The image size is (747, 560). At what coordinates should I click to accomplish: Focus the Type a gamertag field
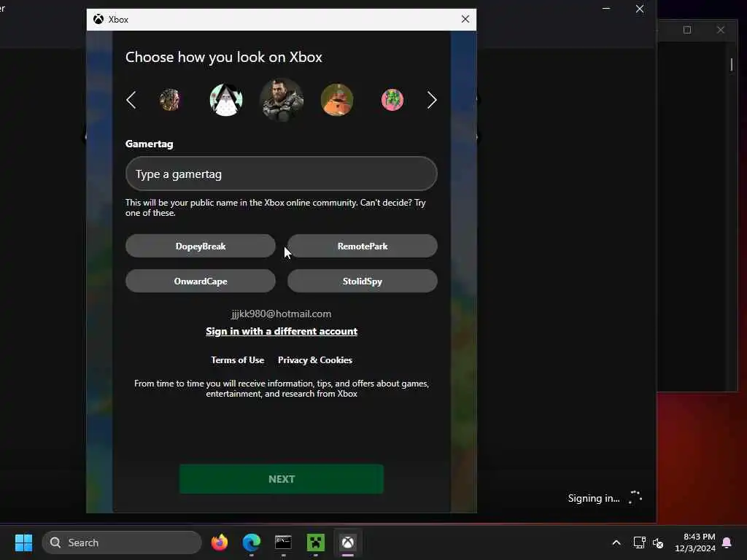[x=281, y=174]
